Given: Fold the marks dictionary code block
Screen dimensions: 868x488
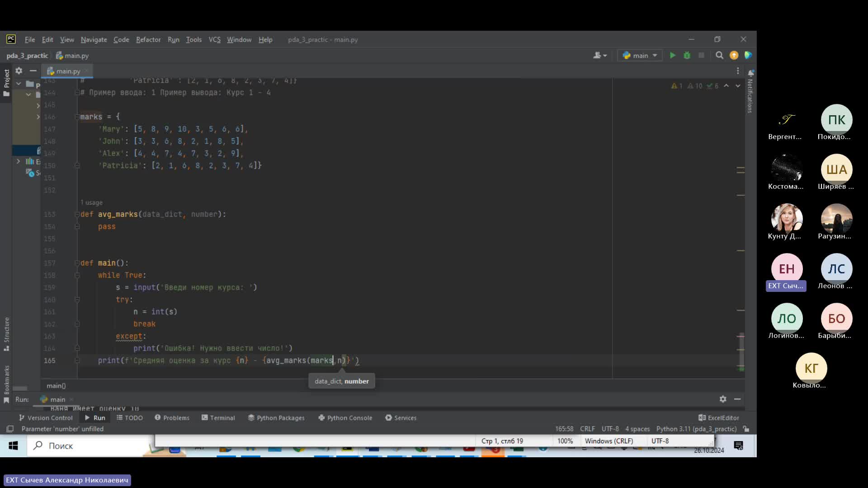Looking at the screenshot, I should pyautogui.click(x=77, y=117).
